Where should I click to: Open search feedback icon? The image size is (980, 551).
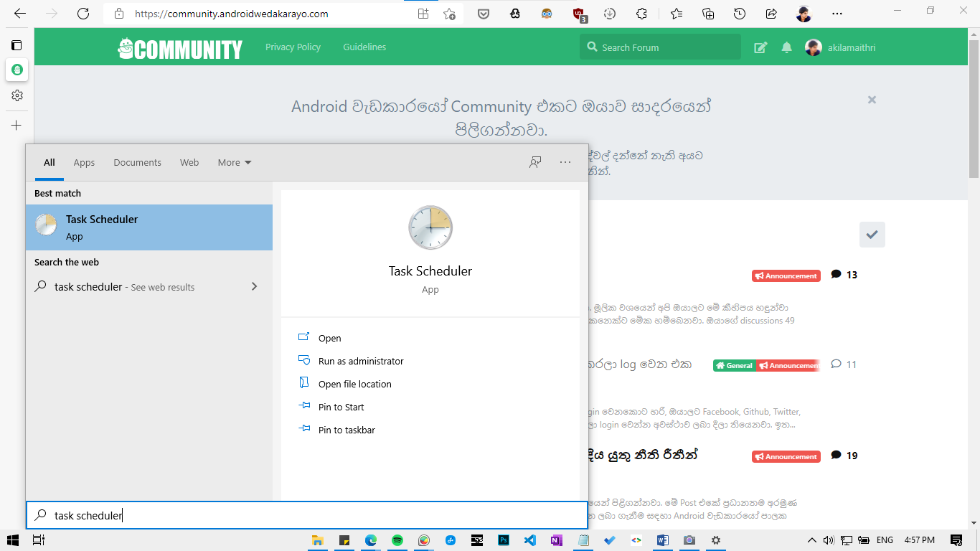535,162
